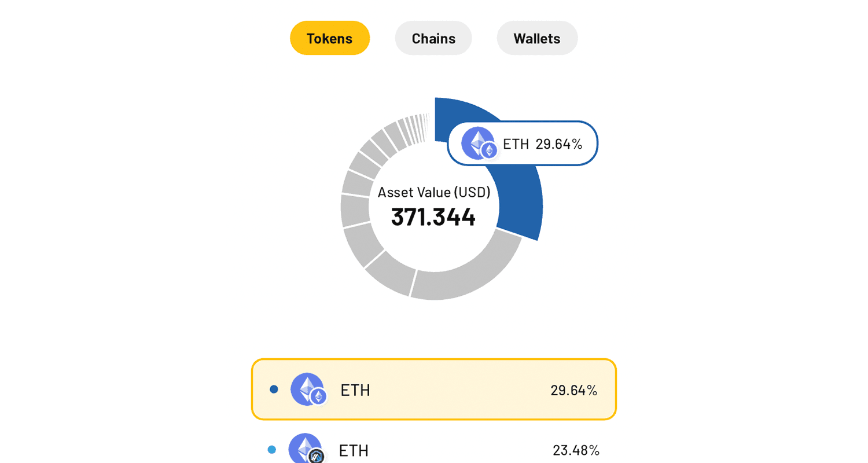The width and height of the screenshot is (868, 463).
Task: Click the ETH icon in the 23.48% row
Action: 306,449
